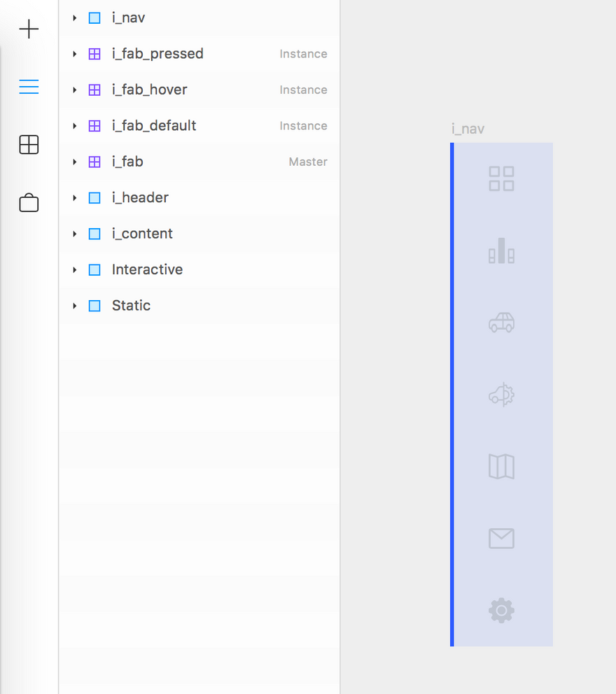Select the i_content layer row

(x=199, y=234)
